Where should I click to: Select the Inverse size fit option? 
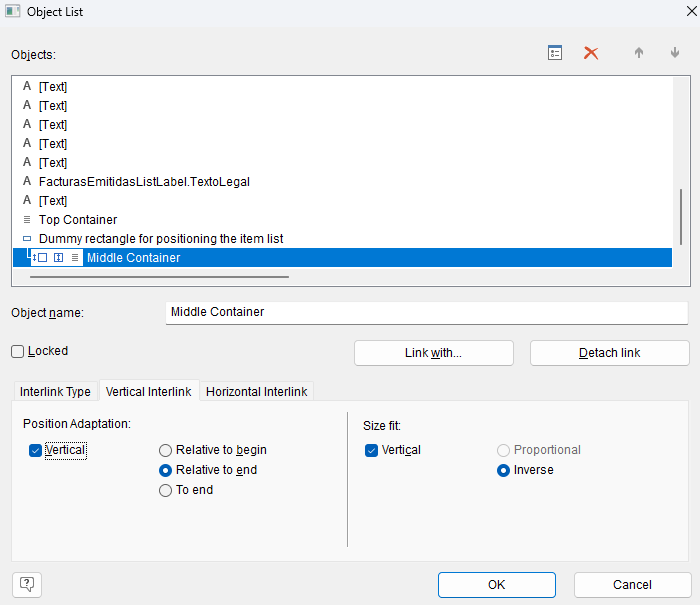[x=504, y=470]
